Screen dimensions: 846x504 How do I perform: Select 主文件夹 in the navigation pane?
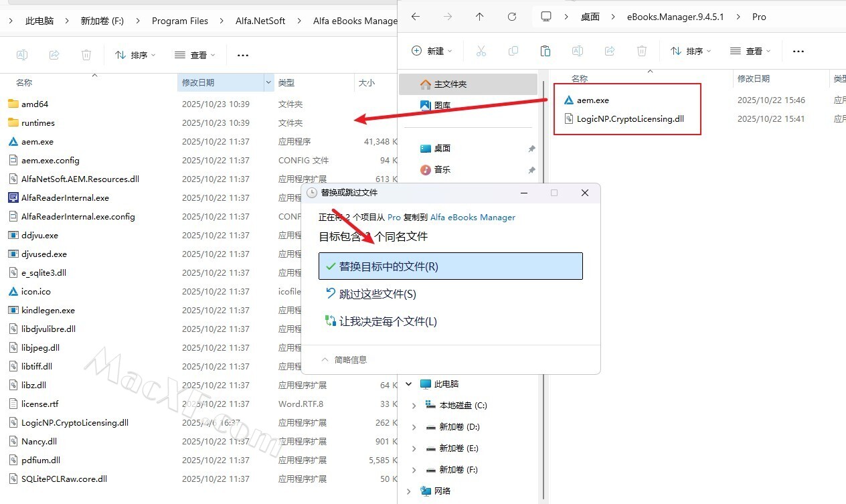pyautogui.click(x=450, y=84)
